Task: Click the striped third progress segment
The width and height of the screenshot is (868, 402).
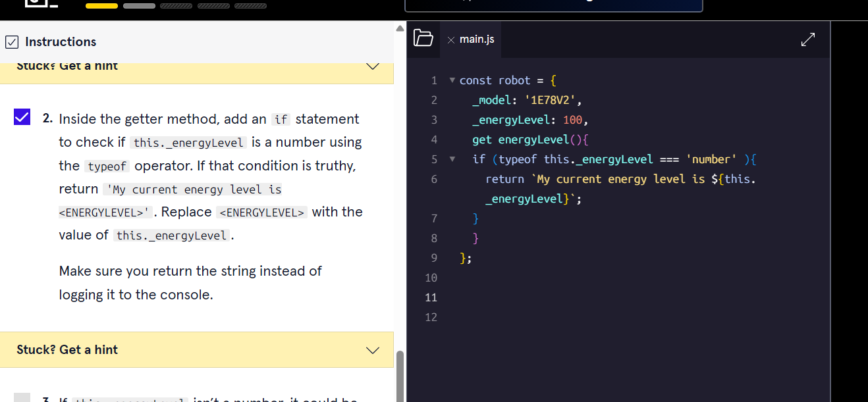Action: pyautogui.click(x=176, y=6)
